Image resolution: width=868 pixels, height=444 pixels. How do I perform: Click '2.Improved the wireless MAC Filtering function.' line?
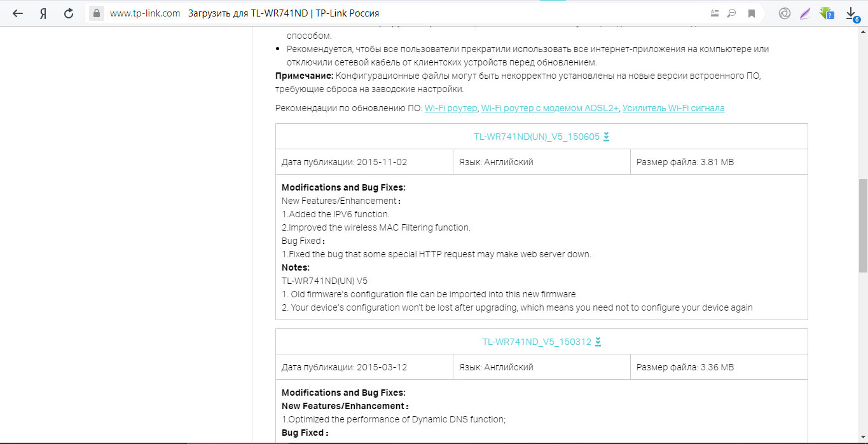click(x=376, y=227)
